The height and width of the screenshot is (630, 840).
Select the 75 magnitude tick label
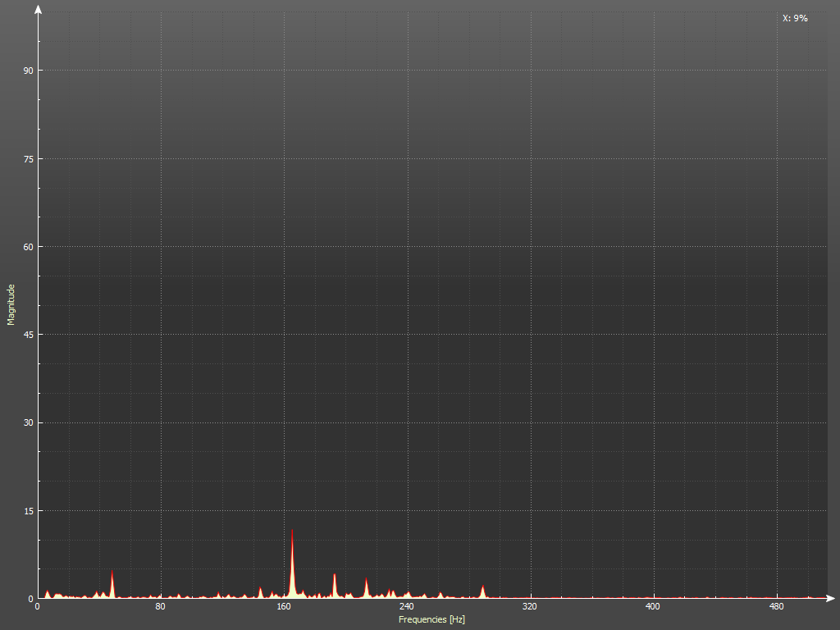coord(28,158)
